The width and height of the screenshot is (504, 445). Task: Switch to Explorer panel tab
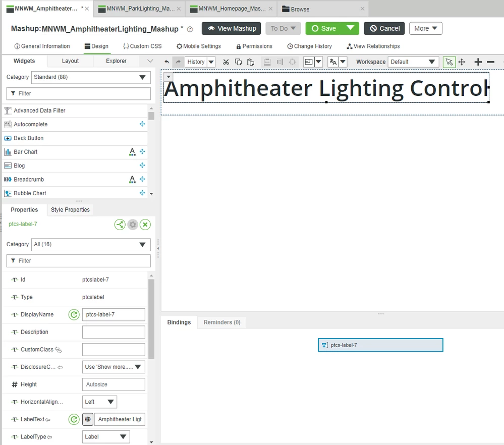pos(116,61)
